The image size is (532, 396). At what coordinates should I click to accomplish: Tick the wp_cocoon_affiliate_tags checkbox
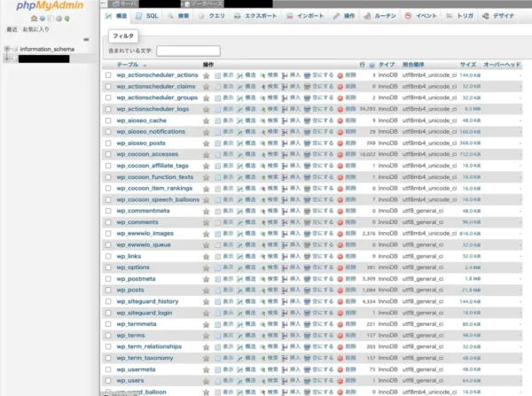(108, 166)
